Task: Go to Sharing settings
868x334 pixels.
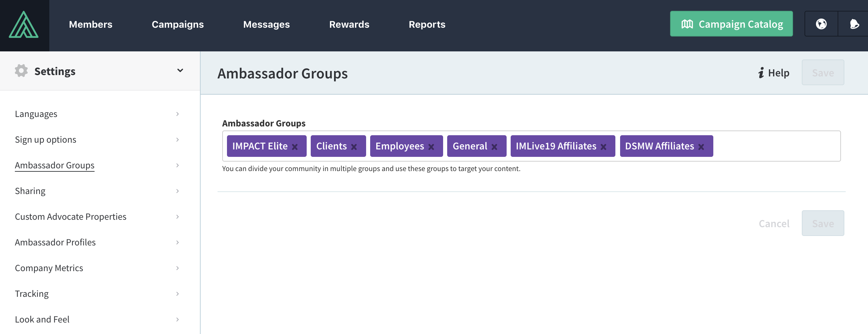Action: coord(30,191)
